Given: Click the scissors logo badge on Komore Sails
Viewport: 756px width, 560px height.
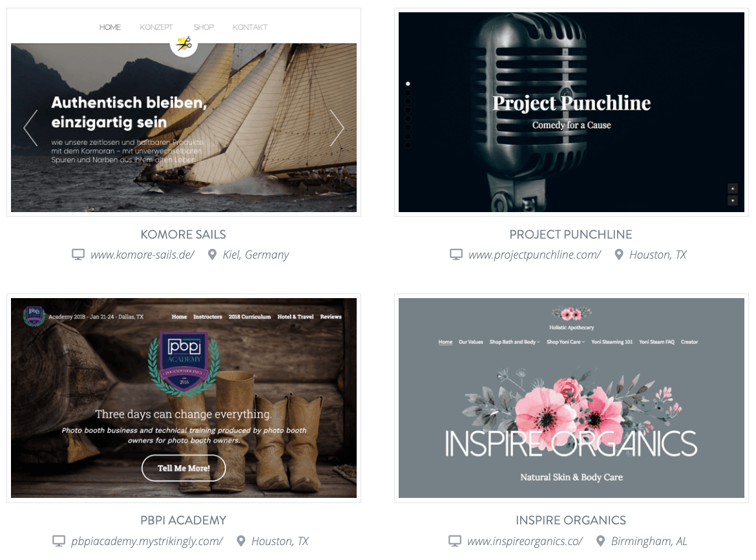Looking at the screenshot, I should tap(184, 43).
